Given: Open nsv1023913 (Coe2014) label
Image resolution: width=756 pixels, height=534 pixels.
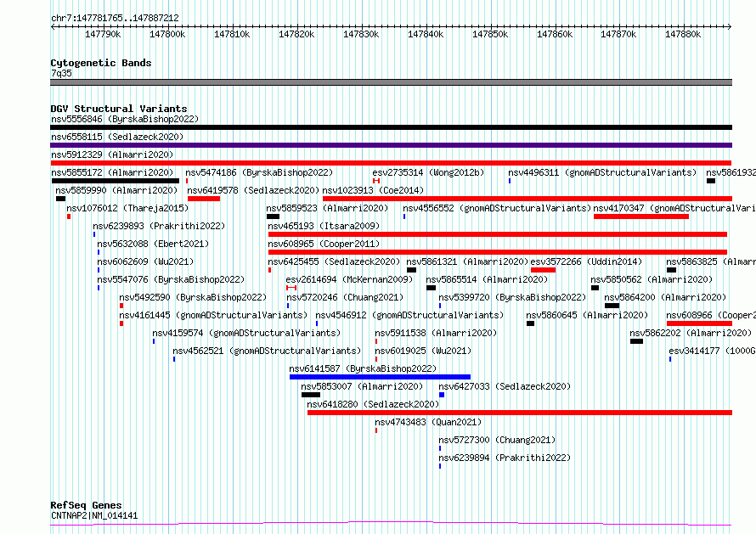Looking at the screenshot, I should pos(373,190).
